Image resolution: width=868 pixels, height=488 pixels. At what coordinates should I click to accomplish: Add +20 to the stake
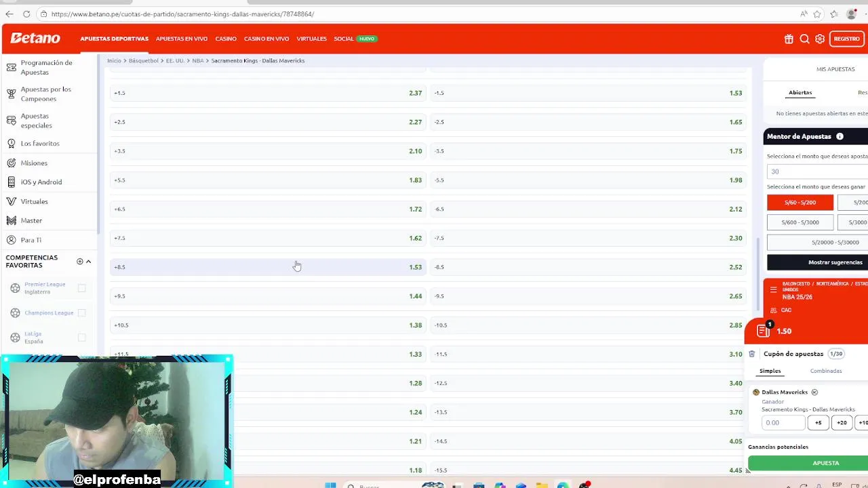(x=842, y=422)
